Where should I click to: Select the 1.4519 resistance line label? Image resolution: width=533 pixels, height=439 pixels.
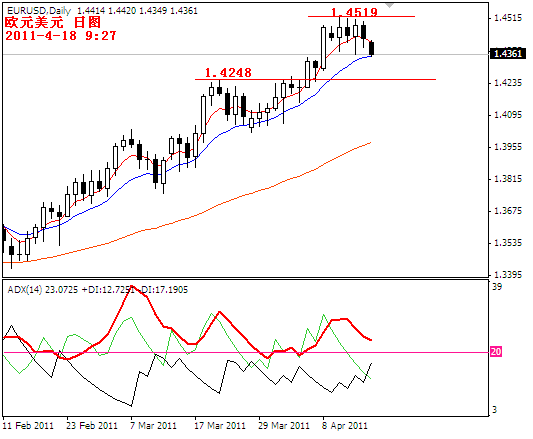tap(354, 13)
